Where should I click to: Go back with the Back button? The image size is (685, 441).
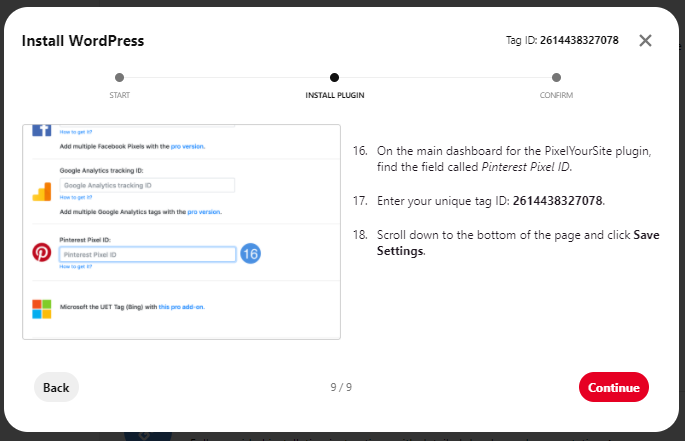pyautogui.click(x=56, y=387)
